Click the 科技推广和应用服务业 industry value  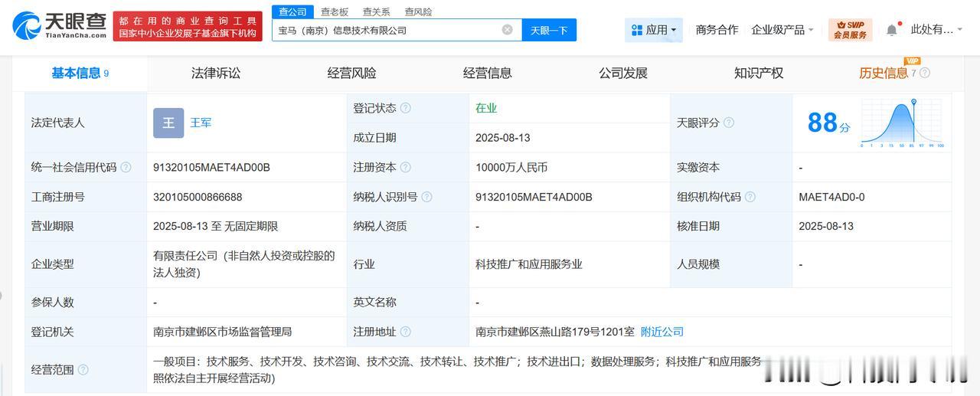[x=529, y=264]
